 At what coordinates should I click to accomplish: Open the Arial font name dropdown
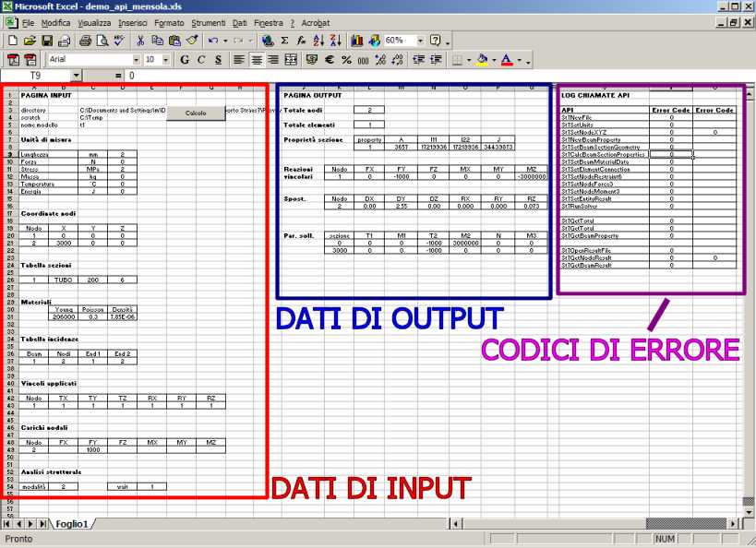click(x=134, y=60)
